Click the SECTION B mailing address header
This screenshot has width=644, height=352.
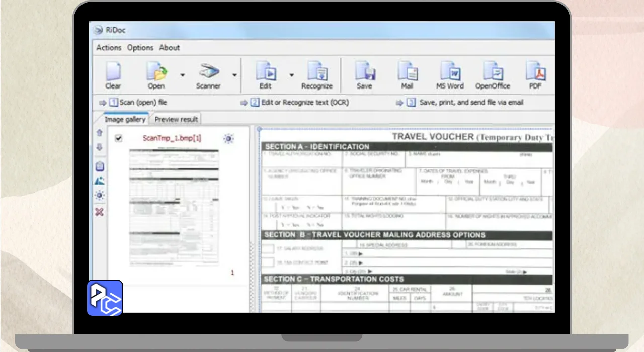(375, 235)
